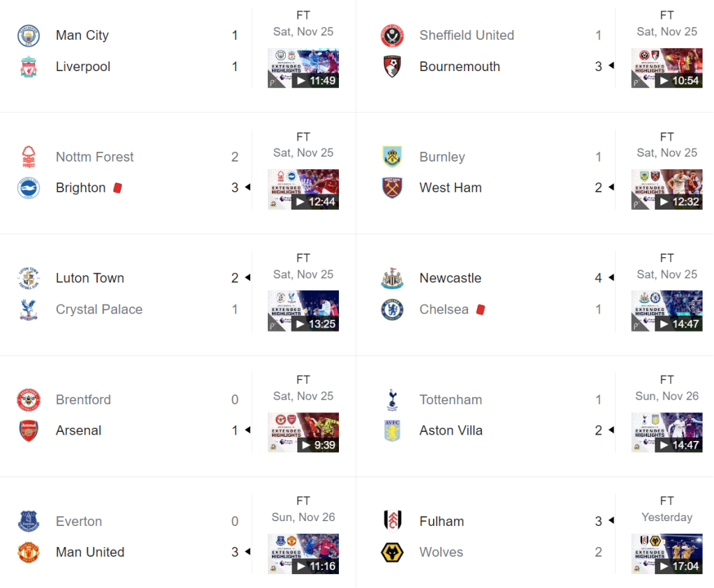This screenshot has width=714, height=588.
Task: Click the Fulham club crest
Action: pyautogui.click(x=393, y=521)
